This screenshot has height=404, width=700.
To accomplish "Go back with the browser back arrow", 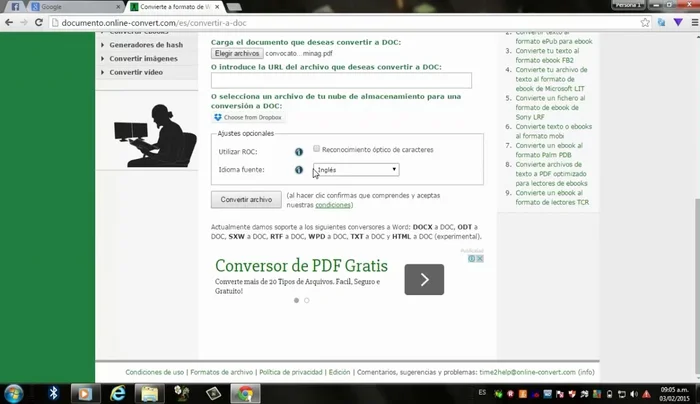I will pyautogui.click(x=9, y=22).
